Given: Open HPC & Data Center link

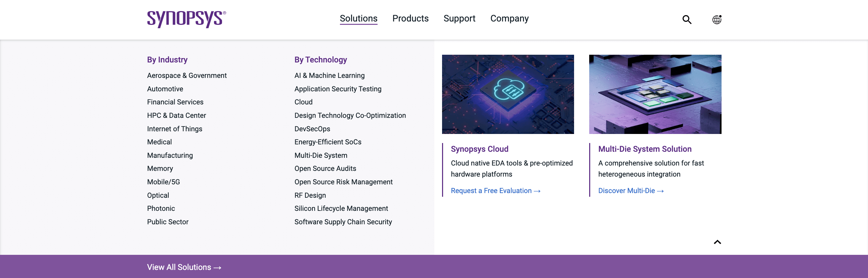Looking at the screenshot, I should point(176,115).
